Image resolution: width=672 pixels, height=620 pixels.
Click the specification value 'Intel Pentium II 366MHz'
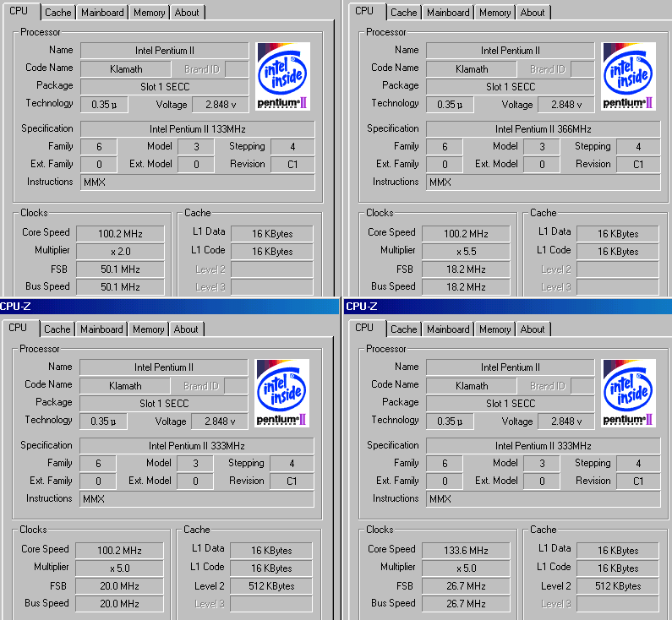[544, 129]
